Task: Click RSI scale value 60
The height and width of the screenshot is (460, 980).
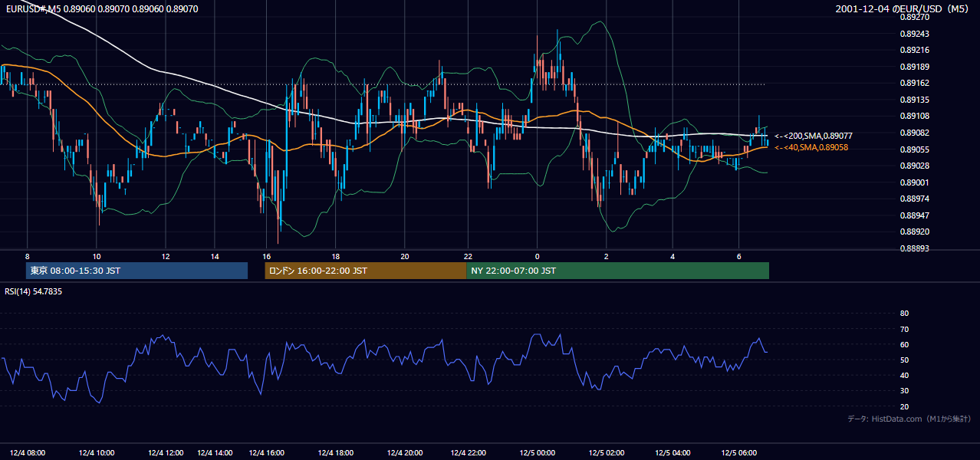Action: click(904, 344)
